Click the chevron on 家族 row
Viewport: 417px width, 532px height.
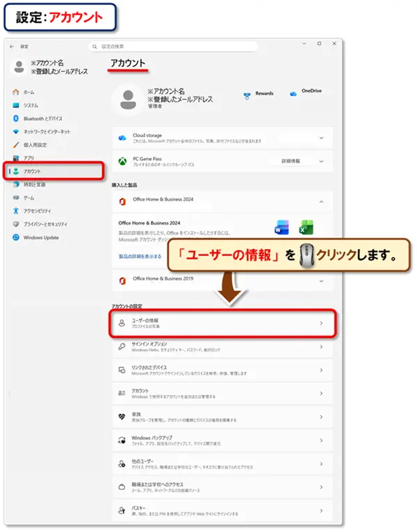coord(321,417)
